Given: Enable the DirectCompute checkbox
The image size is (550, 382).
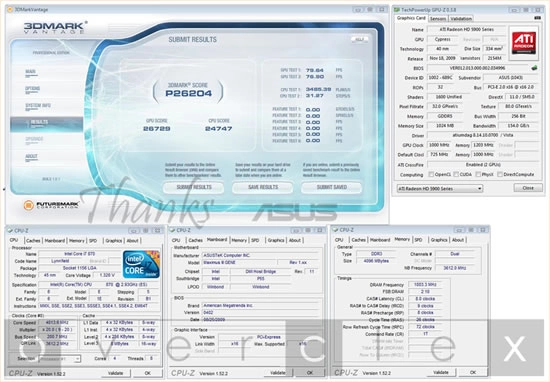Looking at the screenshot, I should [500, 174].
